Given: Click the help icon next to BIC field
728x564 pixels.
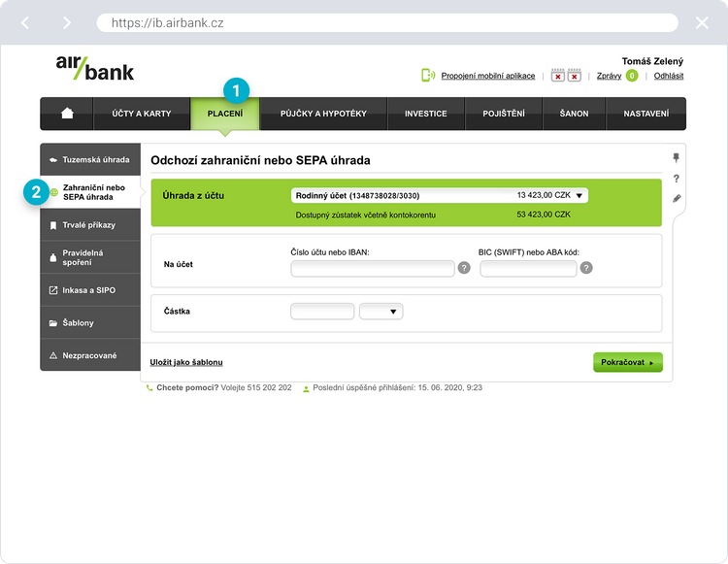Looking at the screenshot, I should point(586,268).
